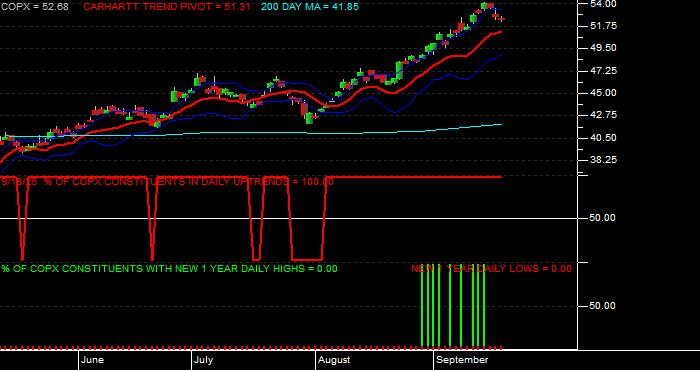This screenshot has width=700, height=370.
Task: Click the 54.00 price axis value
Action: [x=603, y=4]
